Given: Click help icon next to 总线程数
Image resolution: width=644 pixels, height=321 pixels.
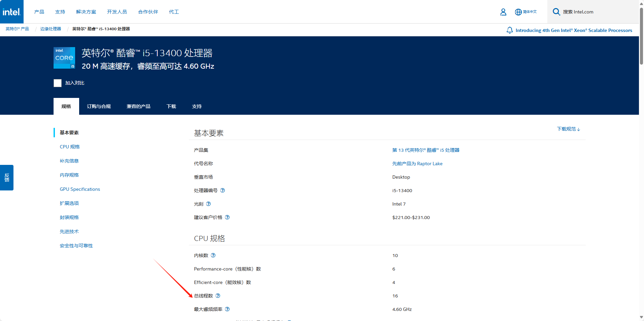Looking at the screenshot, I should [218, 296].
